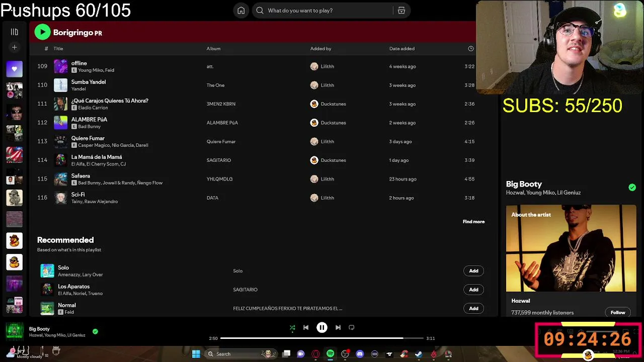Select ¿Qué Carajos Quieres Tú Ahora?
This screenshot has width=644, height=362.
click(x=110, y=101)
